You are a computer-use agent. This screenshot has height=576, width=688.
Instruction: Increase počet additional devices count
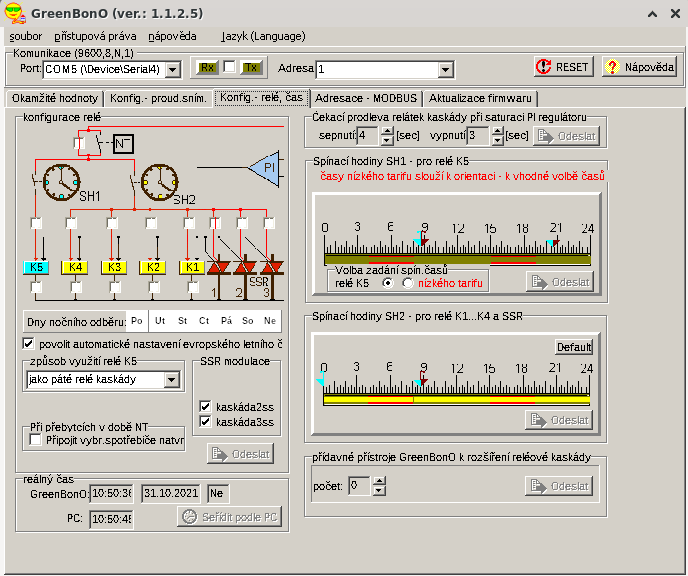379,481
